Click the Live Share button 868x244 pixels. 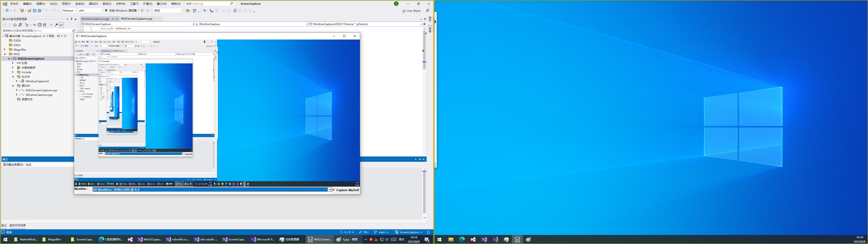coord(411,11)
